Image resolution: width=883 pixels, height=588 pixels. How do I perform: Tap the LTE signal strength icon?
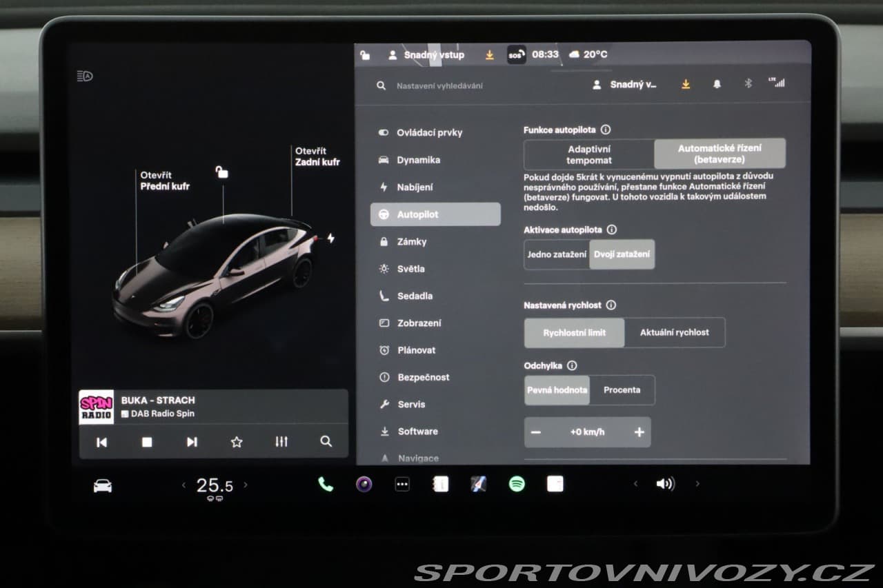point(777,82)
